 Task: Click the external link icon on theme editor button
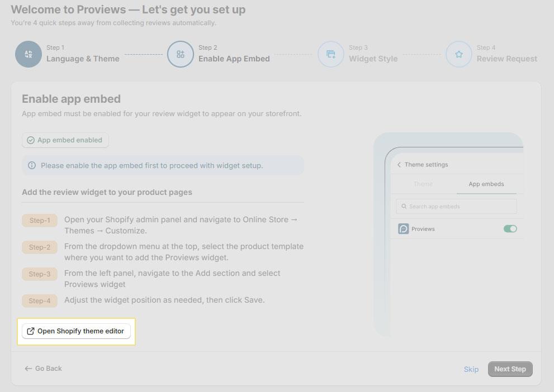[31, 331]
